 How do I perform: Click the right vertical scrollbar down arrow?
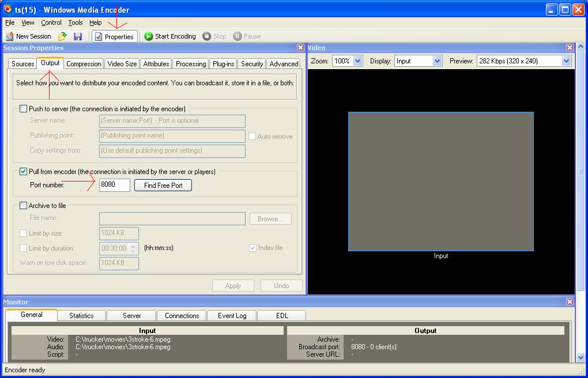pos(581,357)
